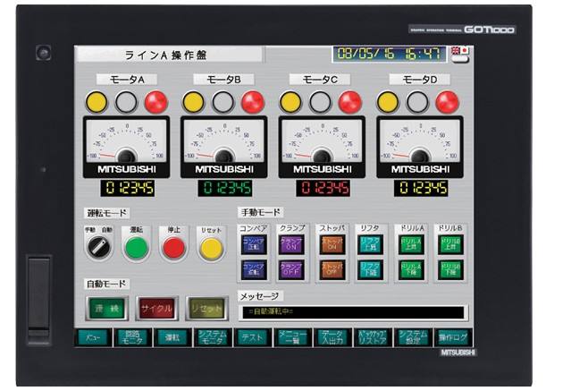Viewport: 588px width, 391px height.
Task: Select the red サイクル auto mode button
Action: (156, 308)
